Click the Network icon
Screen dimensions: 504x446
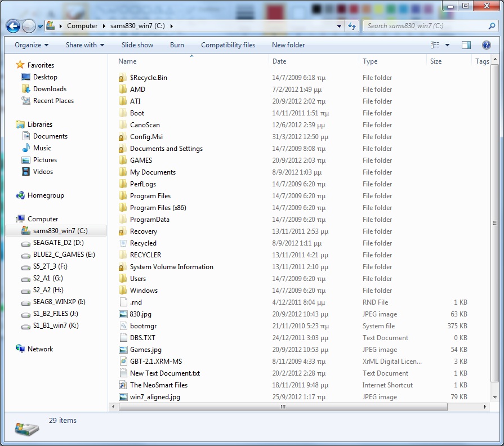pos(20,349)
